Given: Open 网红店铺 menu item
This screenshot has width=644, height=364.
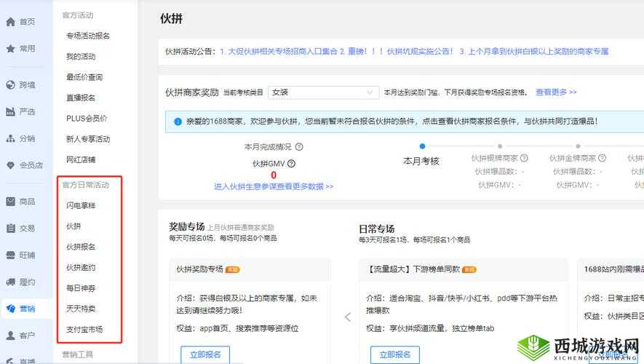Looking at the screenshot, I should 81,159.
